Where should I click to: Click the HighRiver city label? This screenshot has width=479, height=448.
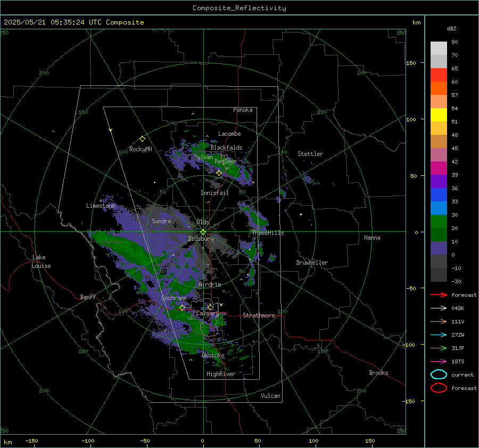[x=221, y=374]
